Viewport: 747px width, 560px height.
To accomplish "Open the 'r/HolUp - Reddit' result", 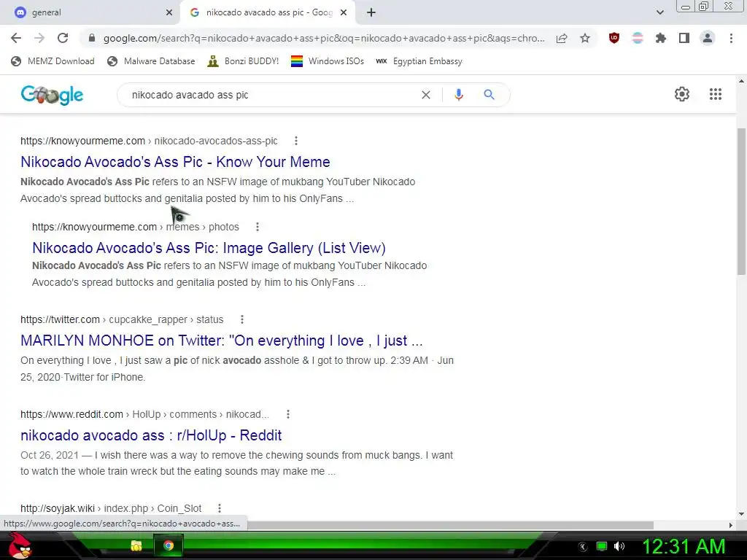I will (x=151, y=435).
